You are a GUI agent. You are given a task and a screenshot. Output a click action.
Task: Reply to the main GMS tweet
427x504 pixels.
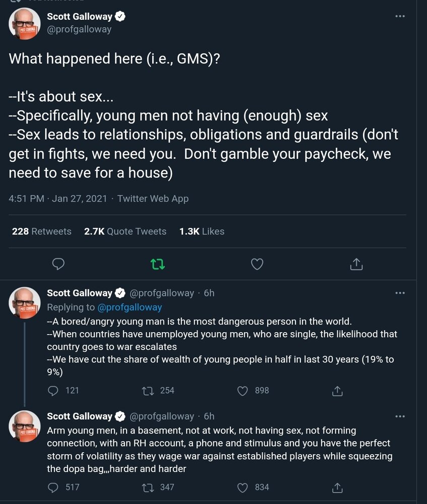58,264
